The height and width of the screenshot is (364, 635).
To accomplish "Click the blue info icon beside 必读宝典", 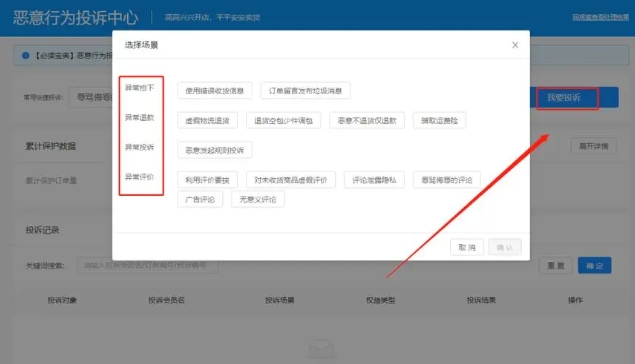I will click(26, 55).
